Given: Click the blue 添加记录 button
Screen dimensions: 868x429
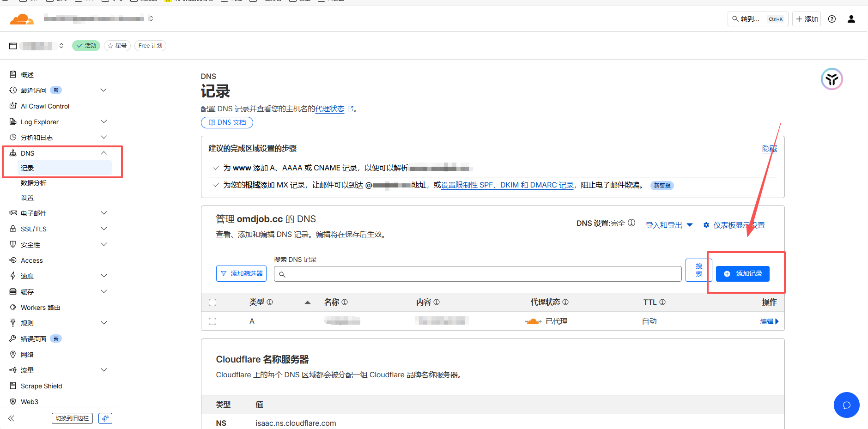Looking at the screenshot, I should (743, 274).
